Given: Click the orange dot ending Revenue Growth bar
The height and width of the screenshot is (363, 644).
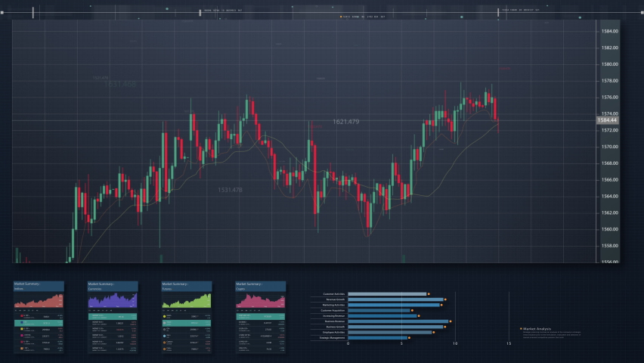Looking at the screenshot, I should (446, 299).
